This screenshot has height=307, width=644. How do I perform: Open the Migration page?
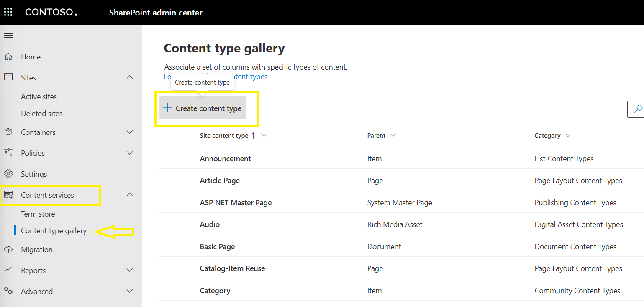[37, 250]
